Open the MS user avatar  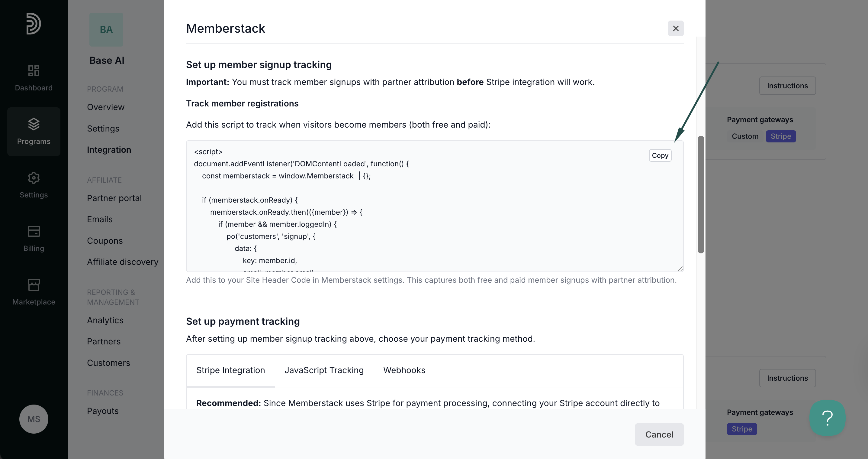[34, 419]
